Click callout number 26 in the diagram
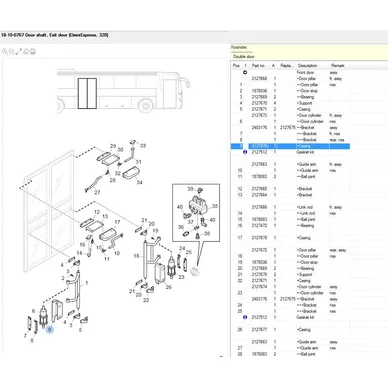 tap(169, 287)
